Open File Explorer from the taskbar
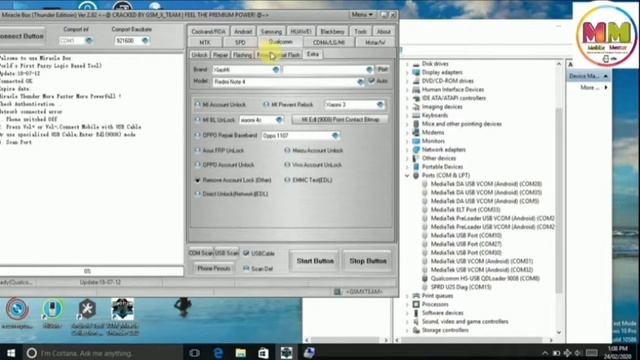The image size is (640, 360). tap(240, 353)
